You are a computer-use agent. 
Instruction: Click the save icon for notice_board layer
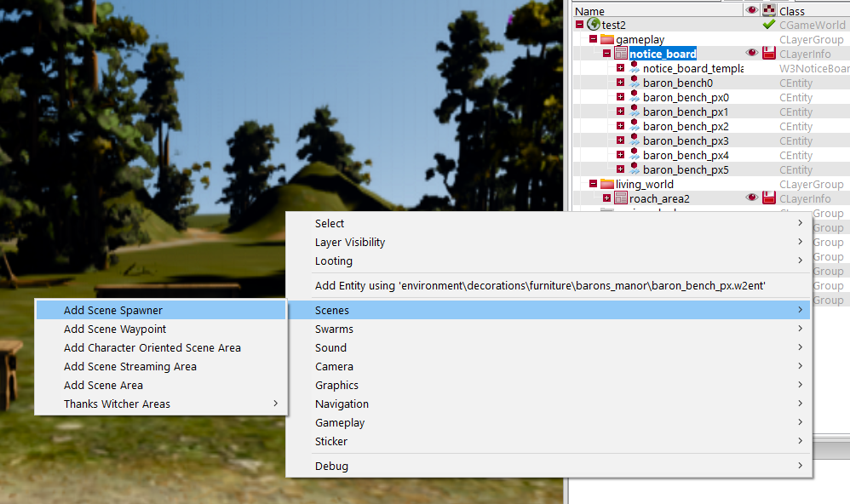coord(768,54)
